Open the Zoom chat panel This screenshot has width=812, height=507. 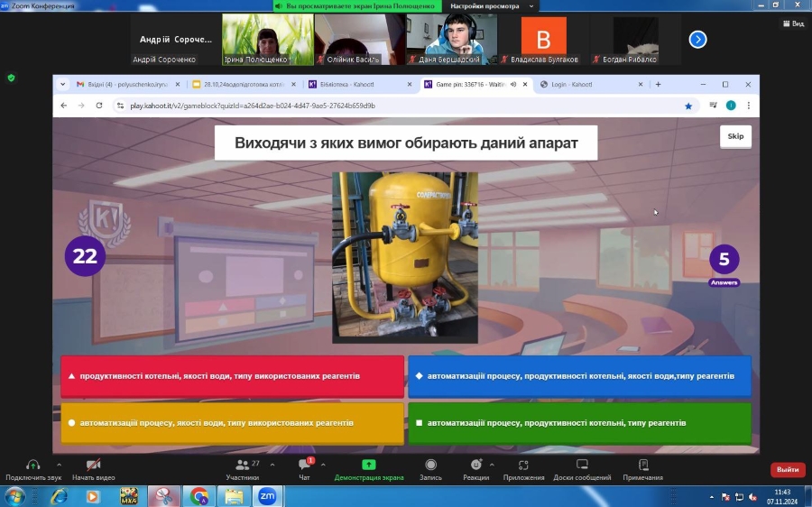click(304, 465)
